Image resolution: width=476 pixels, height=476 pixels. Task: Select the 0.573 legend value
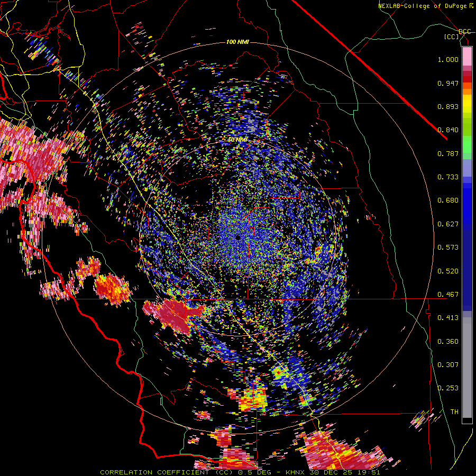pos(448,248)
